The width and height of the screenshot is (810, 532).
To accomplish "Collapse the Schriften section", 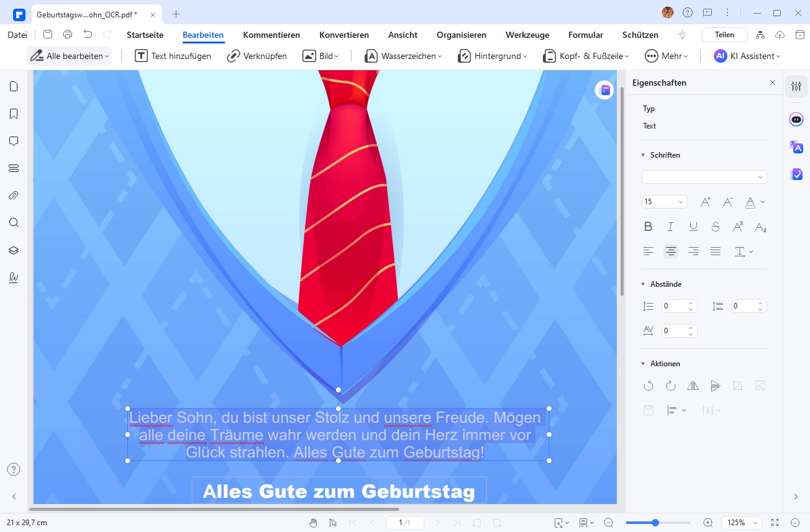I will point(643,155).
